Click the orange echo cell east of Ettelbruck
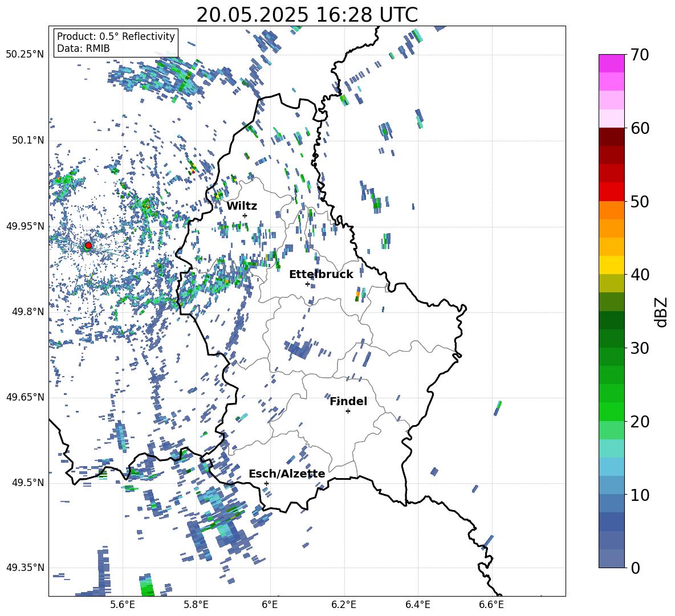675x616 pixels. (x=357, y=296)
